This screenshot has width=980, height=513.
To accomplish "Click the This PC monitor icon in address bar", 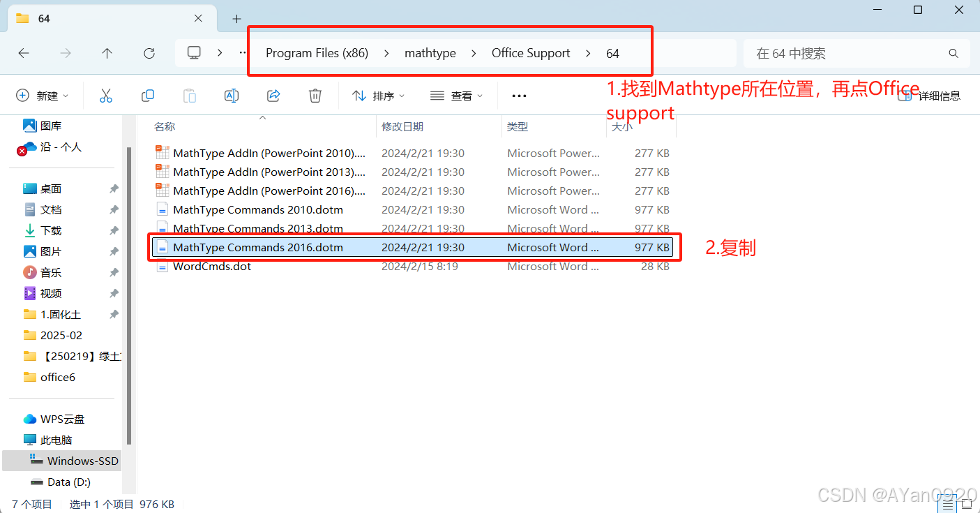I will (x=194, y=53).
